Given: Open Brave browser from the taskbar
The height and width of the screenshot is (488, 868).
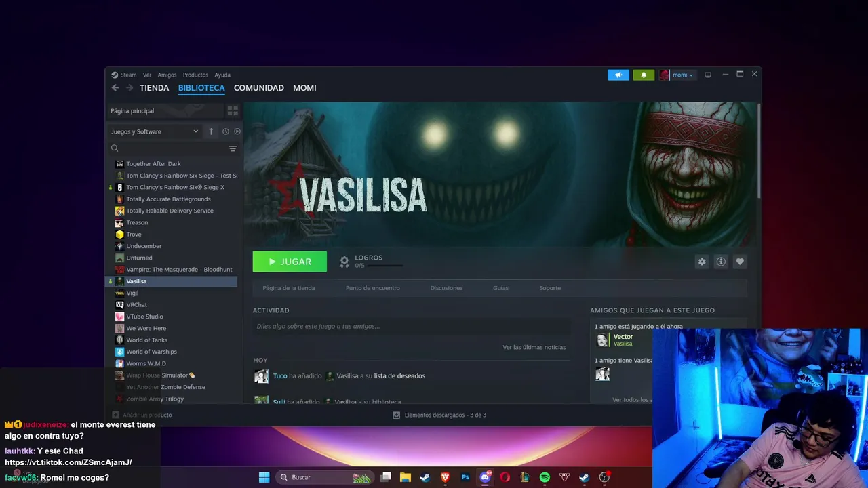Looking at the screenshot, I should tap(446, 477).
